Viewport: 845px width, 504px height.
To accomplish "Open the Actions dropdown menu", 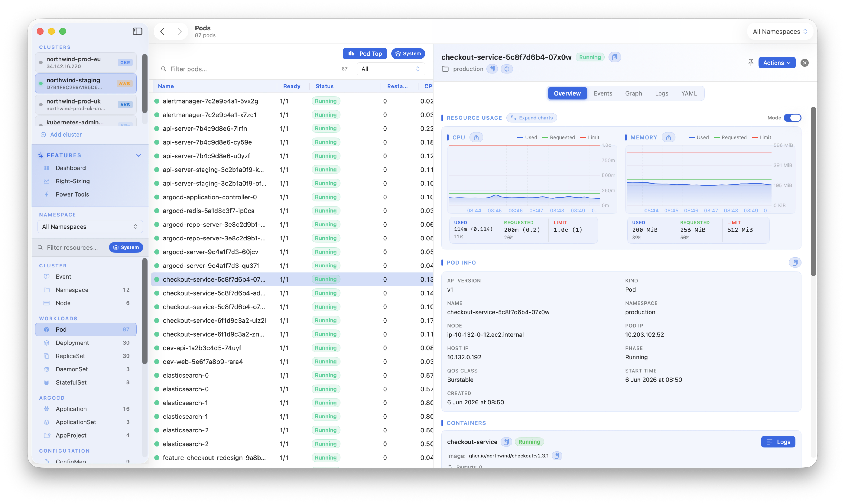I will (x=777, y=63).
